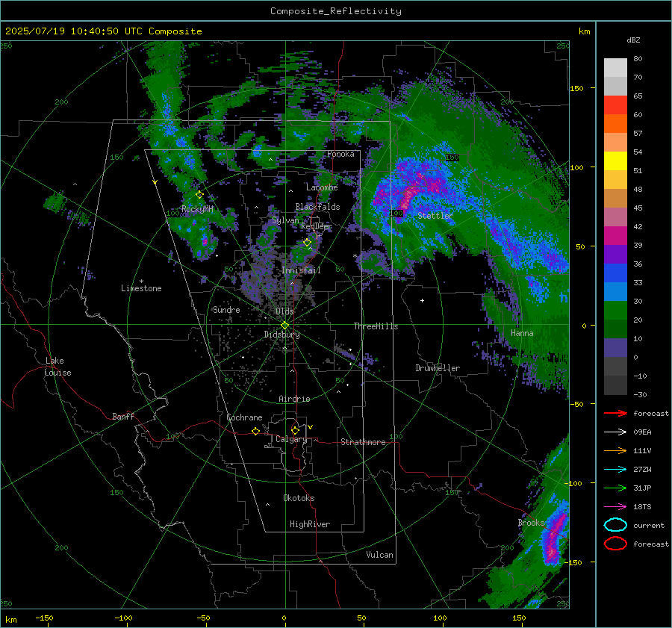Viewport: 672px width, 628px height.
Task: Click the RedDeer city label
Action: 317,226
